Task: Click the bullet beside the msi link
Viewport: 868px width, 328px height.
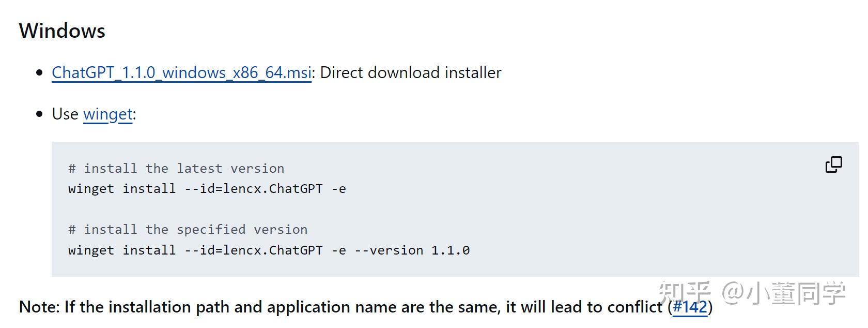Action: pyautogui.click(x=39, y=73)
